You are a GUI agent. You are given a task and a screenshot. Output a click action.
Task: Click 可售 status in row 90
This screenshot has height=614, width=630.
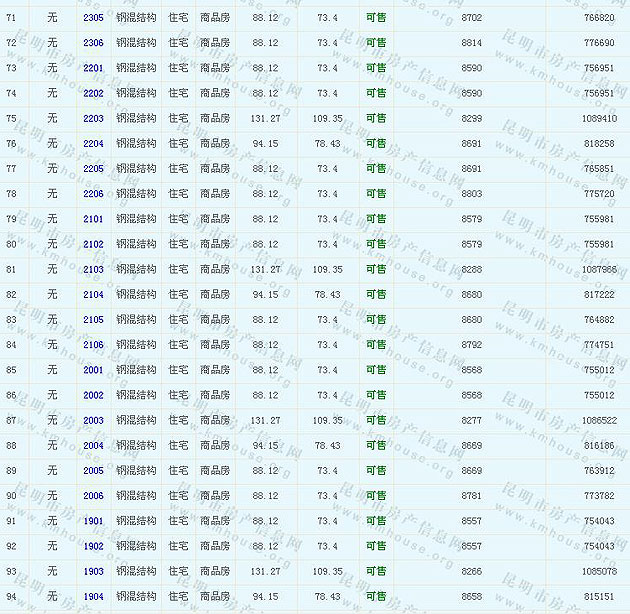(x=376, y=496)
